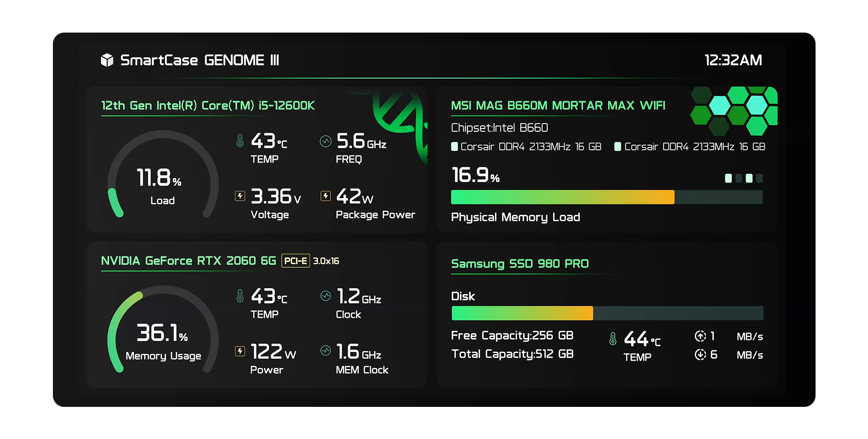This screenshot has width=868, height=439.
Task: Click the CPU voltage lightning icon
Action: 240,196
